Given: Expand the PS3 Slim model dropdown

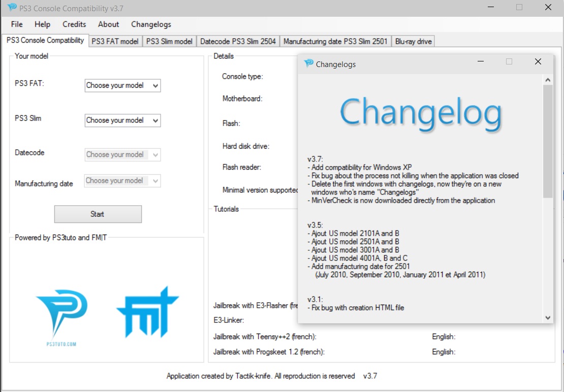Looking at the screenshot, I should click(122, 120).
